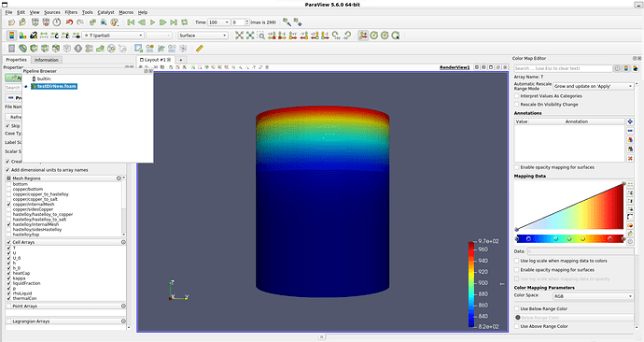
Task: Switch to the Information tab
Action: pos(47,60)
